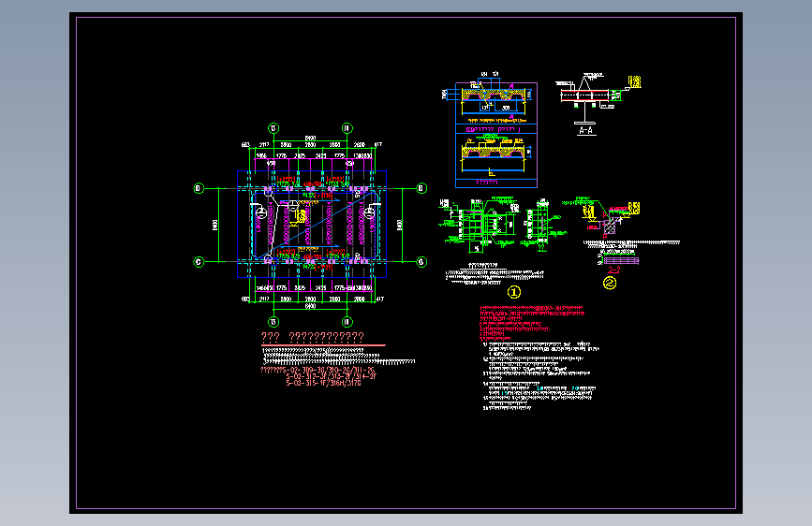812x526 pixels.
Task: Click grid bubble 14 above the plan
Action: (347, 128)
